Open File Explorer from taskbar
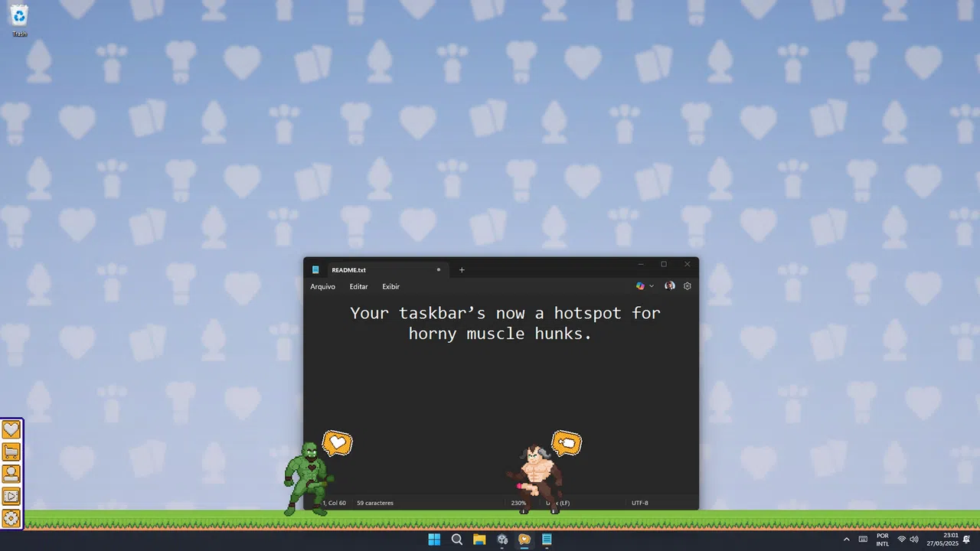Viewport: 980px width, 551px height. click(x=479, y=540)
